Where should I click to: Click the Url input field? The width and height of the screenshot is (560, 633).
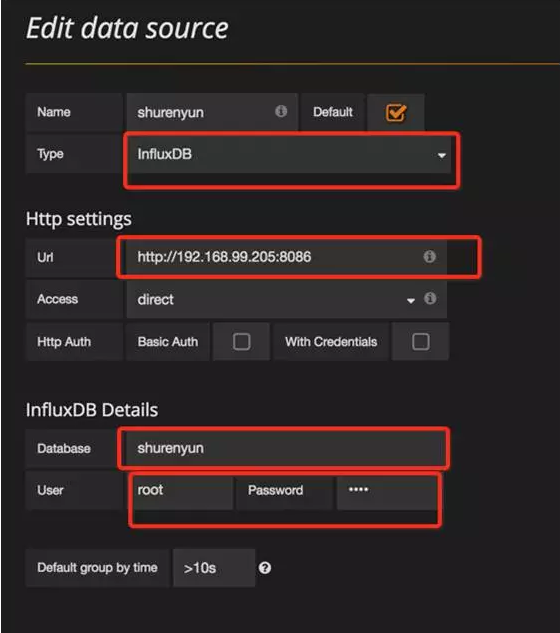(286, 257)
